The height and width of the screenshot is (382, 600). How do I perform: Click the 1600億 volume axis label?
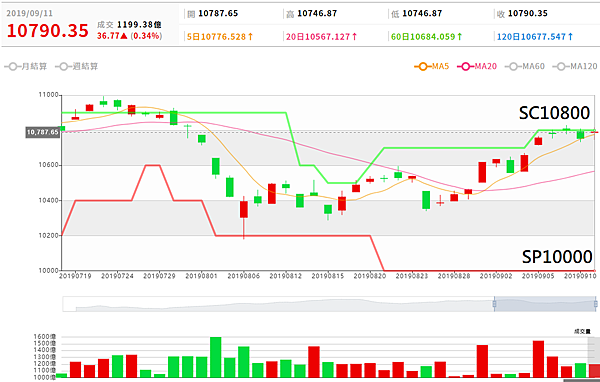(45, 337)
